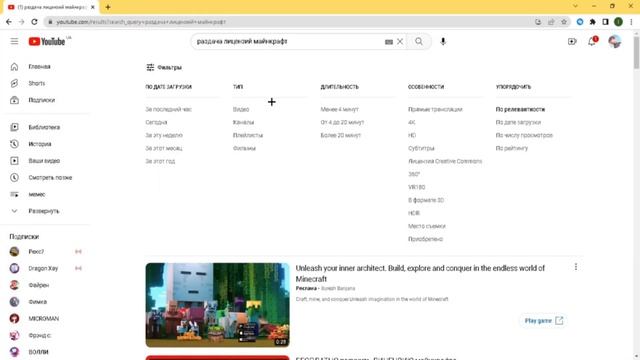Image resolution: width=640 pixels, height=360 pixels.
Task: Clear the search query with X
Action: click(x=400, y=42)
